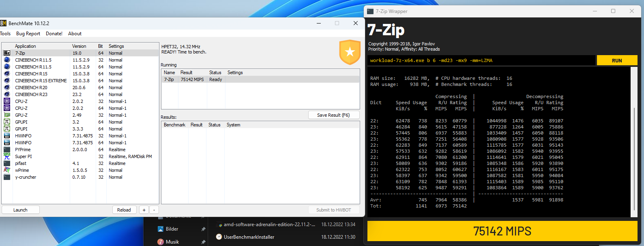Click the Submit to HWBOT button
644x246 pixels.
click(x=333, y=210)
